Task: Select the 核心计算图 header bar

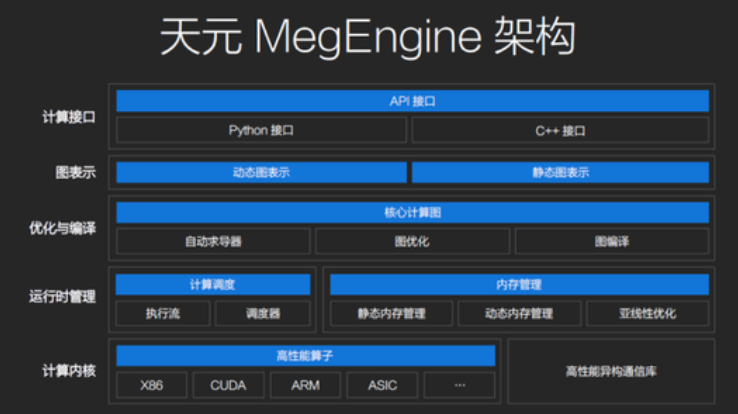Action: (x=412, y=212)
